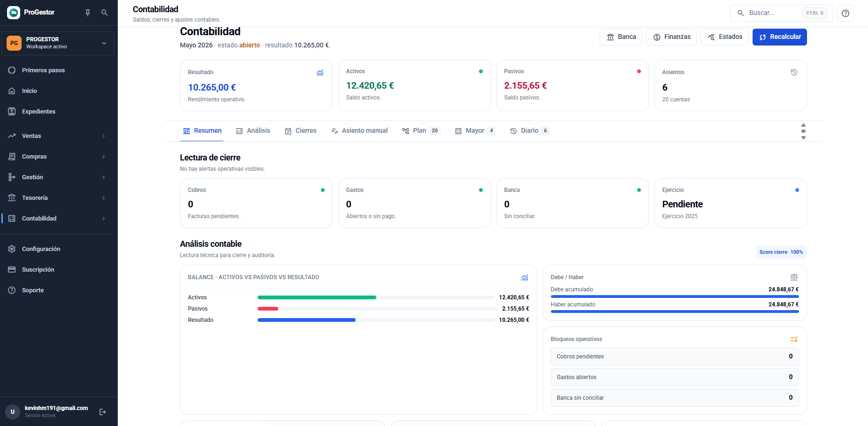
Task: Click the Banca button
Action: click(x=621, y=37)
